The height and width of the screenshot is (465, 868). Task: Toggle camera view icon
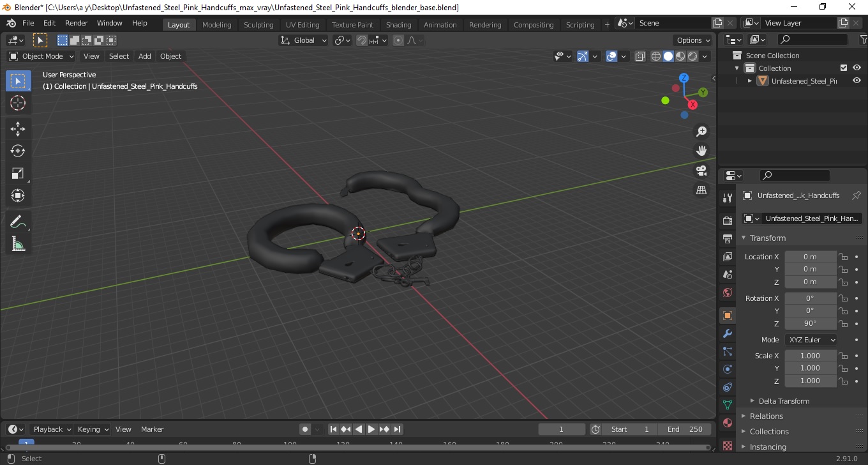(701, 171)
